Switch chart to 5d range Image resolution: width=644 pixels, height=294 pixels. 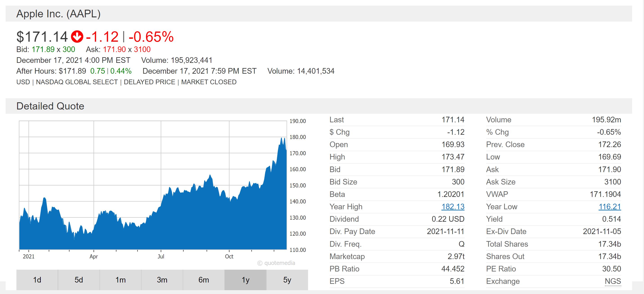pyautogui.click(x=79, y=280)
